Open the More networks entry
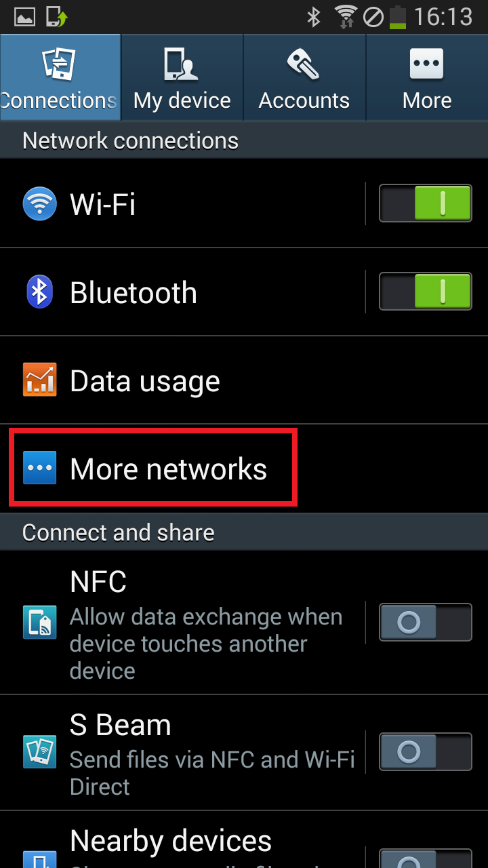The height and width of the screenshot is (868, 488). [x=244, y=469]
